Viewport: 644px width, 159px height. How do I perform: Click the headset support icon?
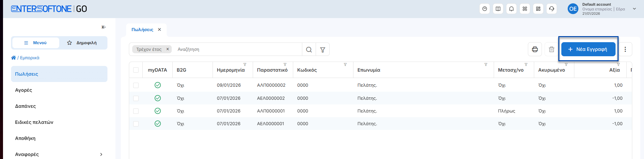pyautogui.click(x=552, y=9)
